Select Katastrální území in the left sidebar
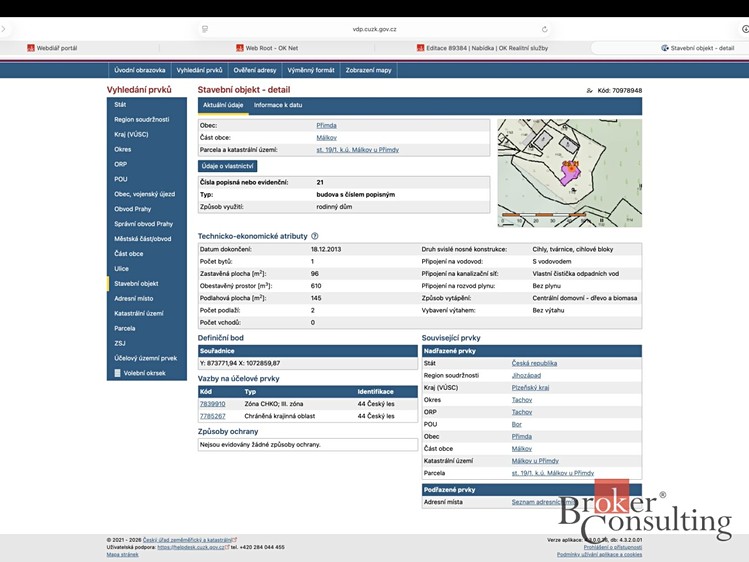This screenshot has height=562, width=749. coord(147,313)
